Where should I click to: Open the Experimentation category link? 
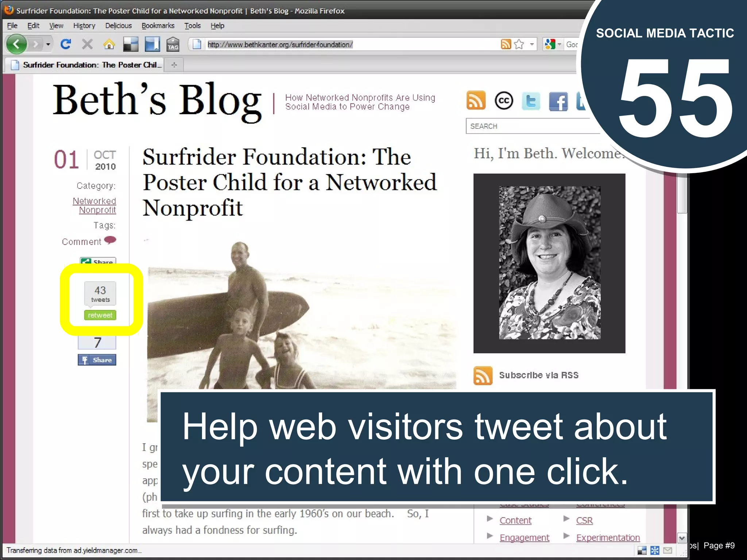click(x=608, y=537)
